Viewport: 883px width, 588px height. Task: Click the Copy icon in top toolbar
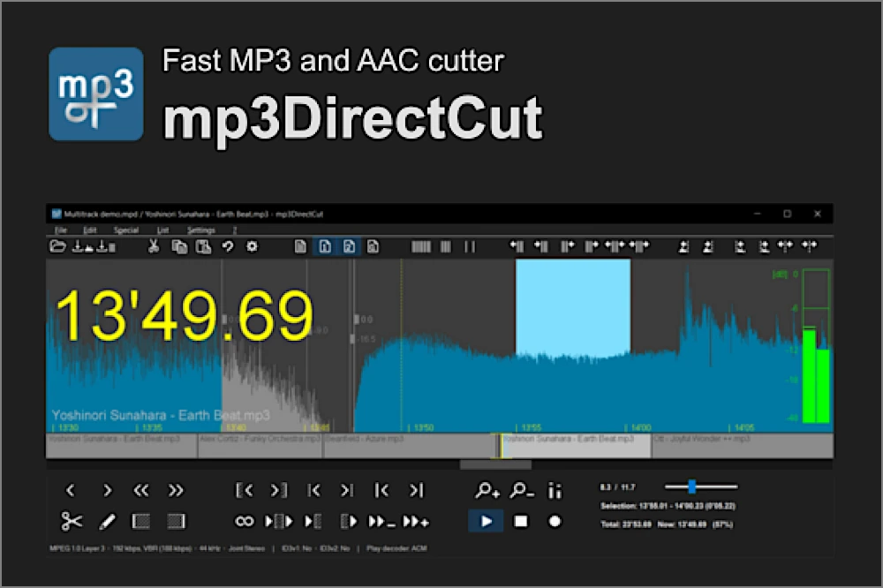tap(179, 246)
